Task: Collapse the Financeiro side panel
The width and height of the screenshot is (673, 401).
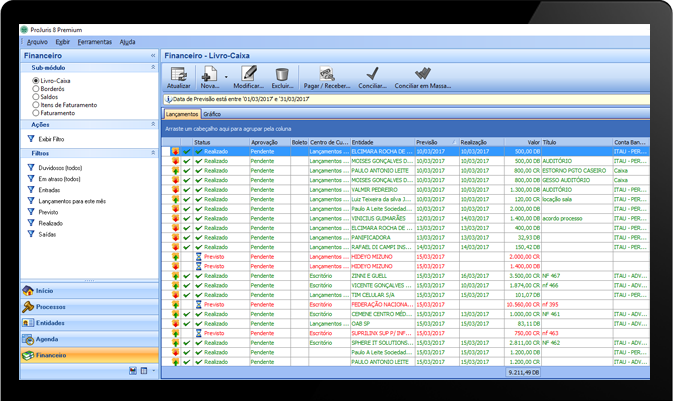Action: (153, 55)
